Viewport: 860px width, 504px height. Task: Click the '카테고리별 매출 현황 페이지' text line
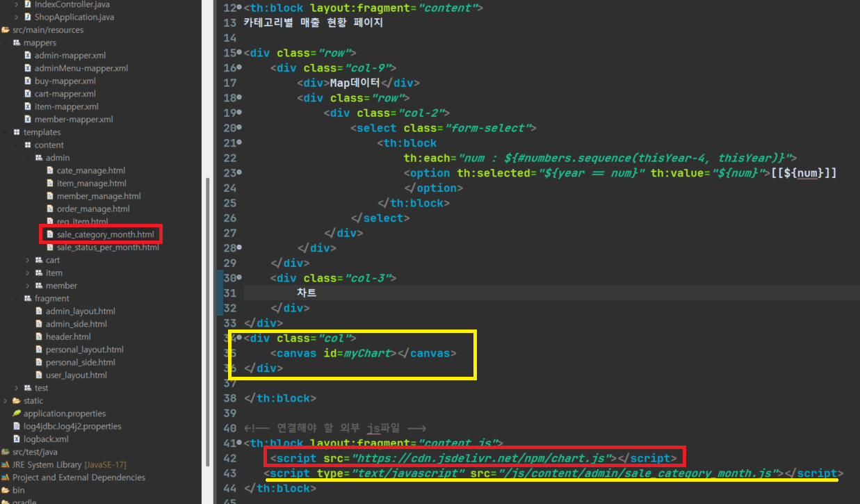tap(313, 23)
